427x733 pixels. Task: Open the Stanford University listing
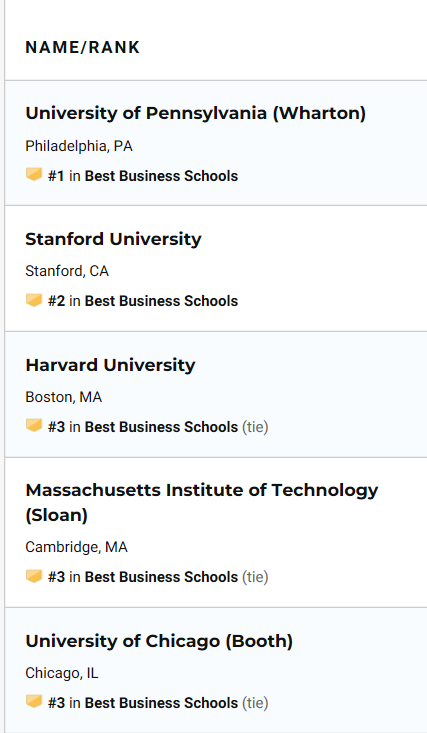113,239
